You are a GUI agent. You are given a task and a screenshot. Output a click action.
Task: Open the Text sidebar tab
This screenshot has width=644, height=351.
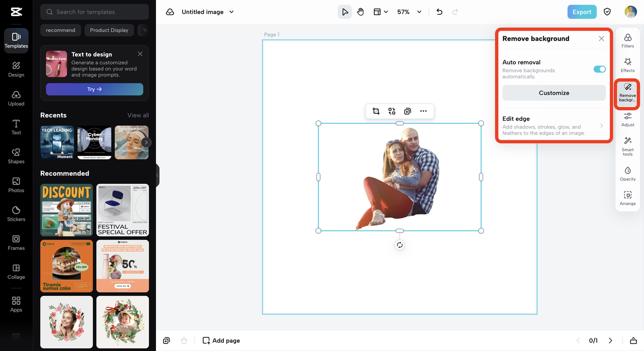[16, 127]
